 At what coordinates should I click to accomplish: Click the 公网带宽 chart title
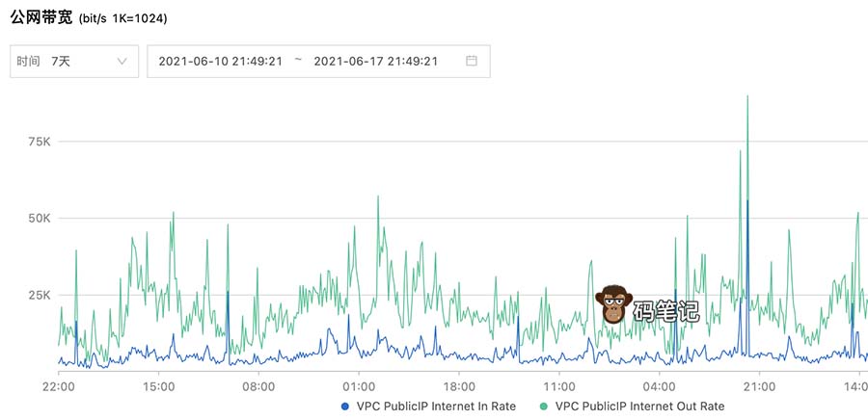(41, 17)
